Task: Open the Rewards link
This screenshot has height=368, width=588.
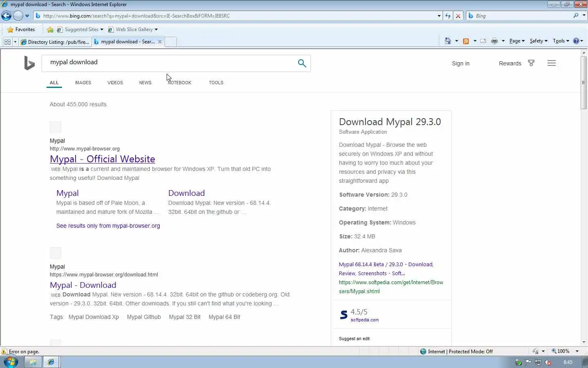Action: click(x=510, y=63)
